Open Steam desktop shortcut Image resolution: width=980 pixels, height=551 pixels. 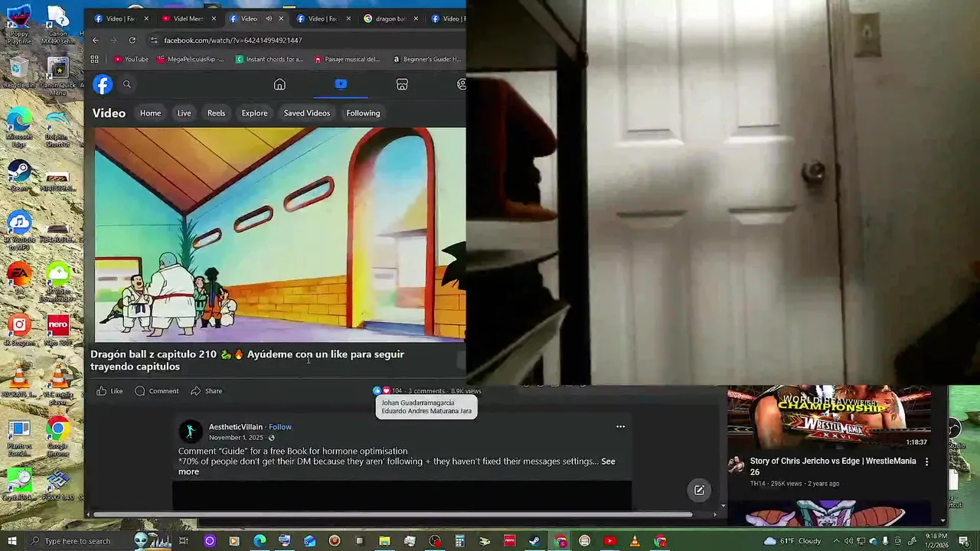coord(19,176)
